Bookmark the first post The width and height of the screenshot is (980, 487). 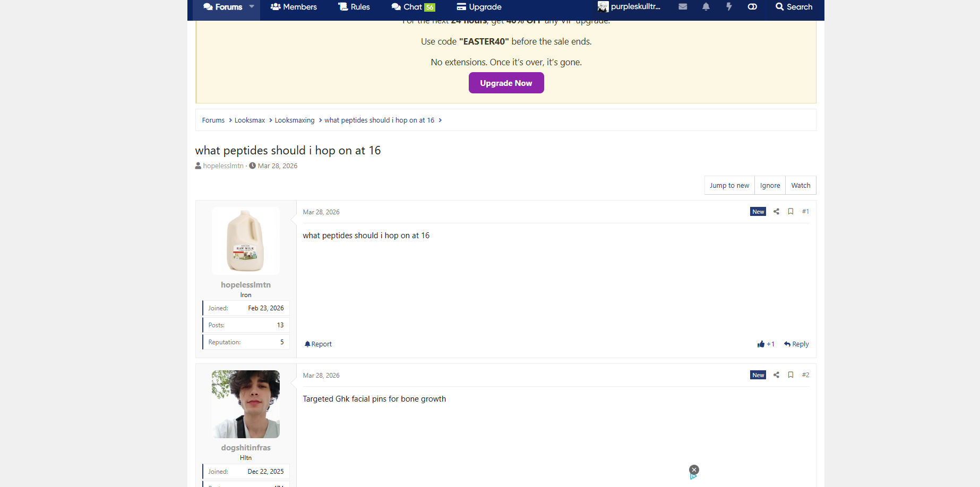click(790, 212)
